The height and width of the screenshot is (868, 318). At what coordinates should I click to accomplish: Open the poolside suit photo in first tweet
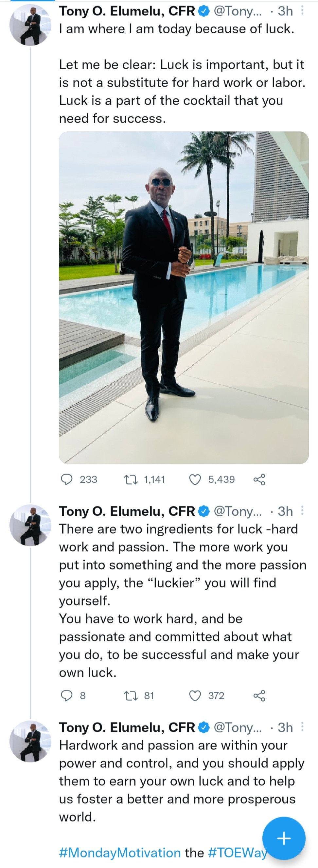[x=184, y=297]
